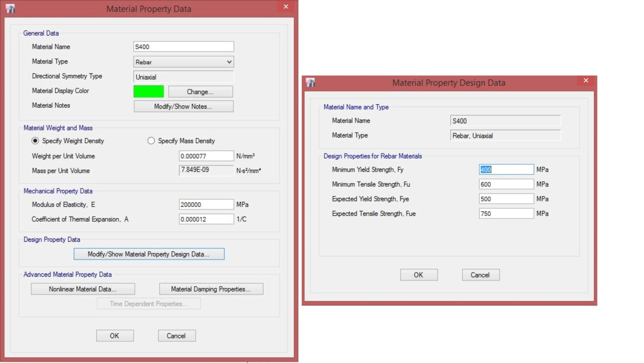Edit the Weight per Unit Volume field

pyautogui.click(x=206, y=156)
